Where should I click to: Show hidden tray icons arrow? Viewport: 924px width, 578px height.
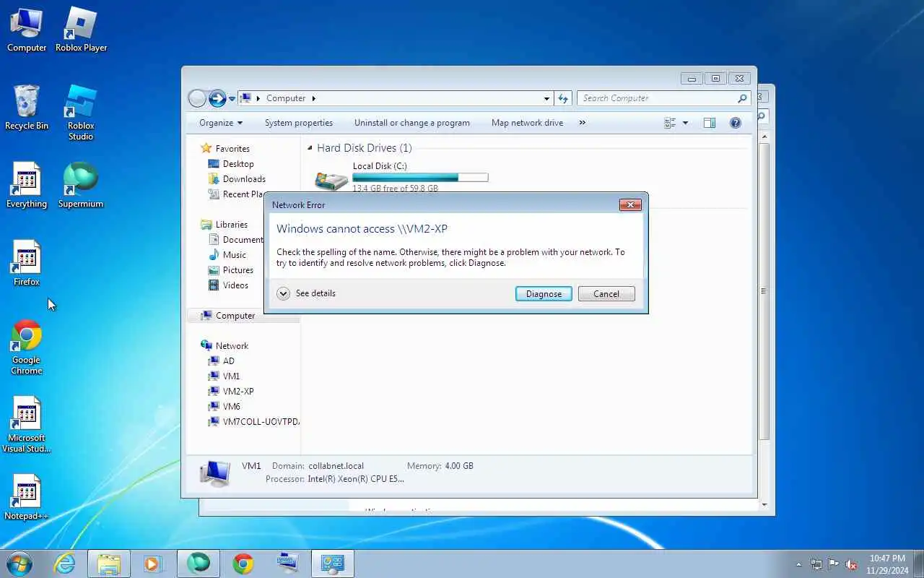coord(798,564)
